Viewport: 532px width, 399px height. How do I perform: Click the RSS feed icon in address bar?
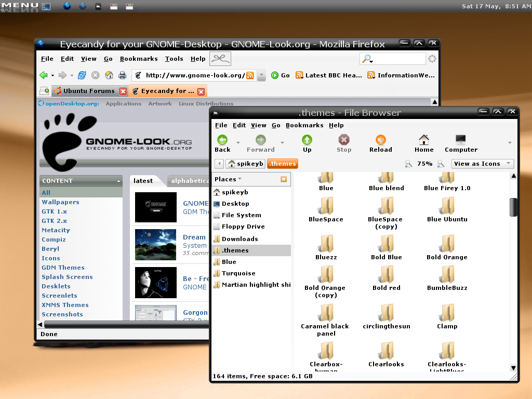point(250,75)
